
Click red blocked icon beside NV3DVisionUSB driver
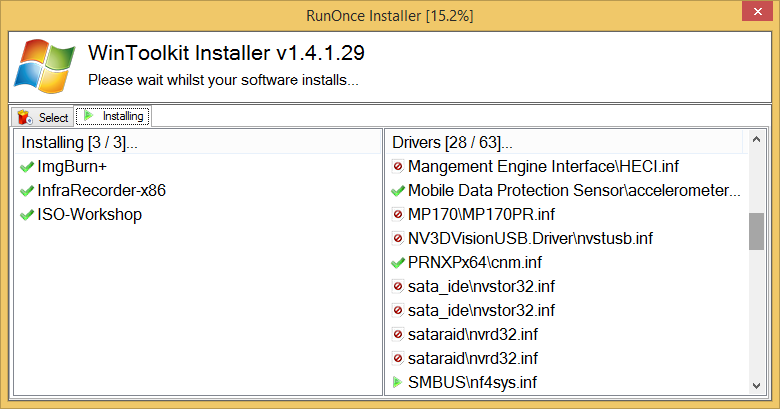point(398,238)
